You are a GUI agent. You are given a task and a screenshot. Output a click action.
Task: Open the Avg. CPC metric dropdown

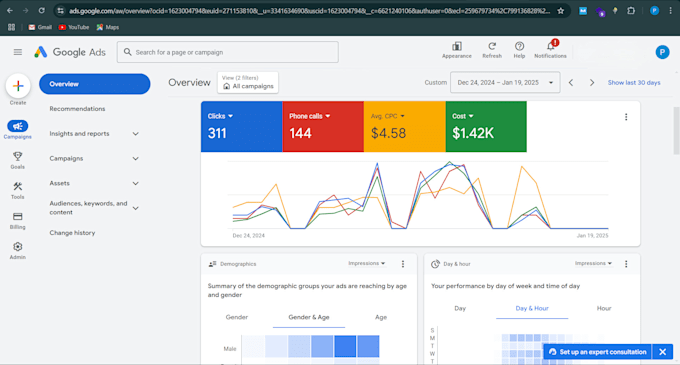pyautogui.click(x=388, y=116)
